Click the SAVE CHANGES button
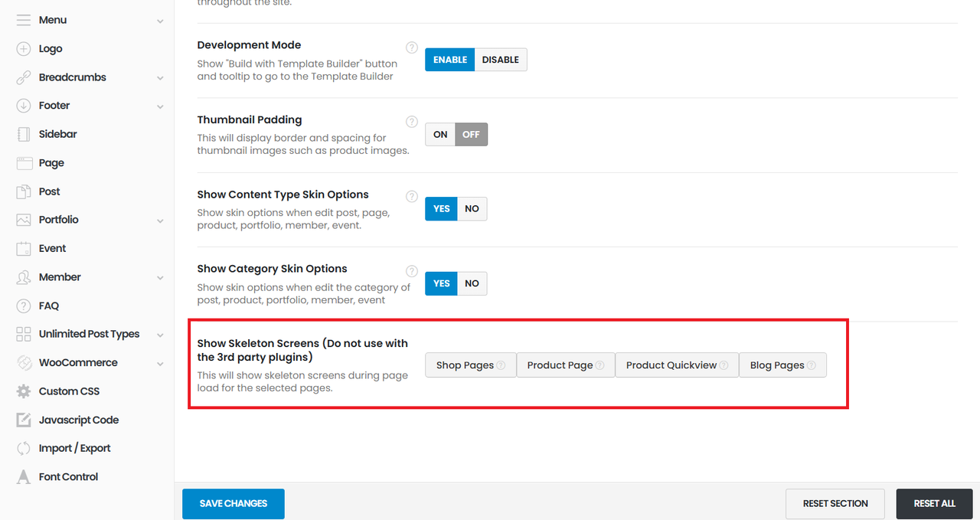This screenshot has height=520, width=980. tap(234, 504)
